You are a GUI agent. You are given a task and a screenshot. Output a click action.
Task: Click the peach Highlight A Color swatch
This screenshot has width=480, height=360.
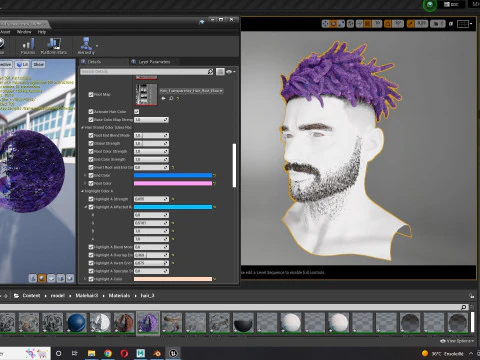coord(173,279)
